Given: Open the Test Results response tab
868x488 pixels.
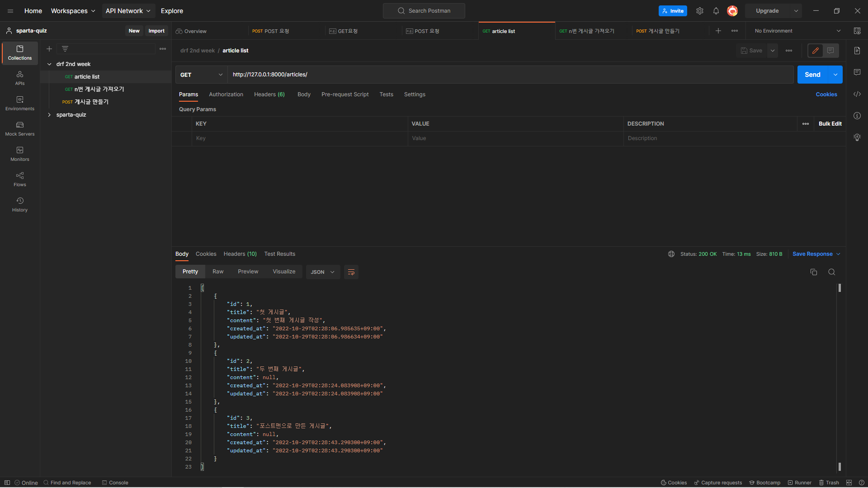Looking at the screenshot, I should tap(279, 254).
